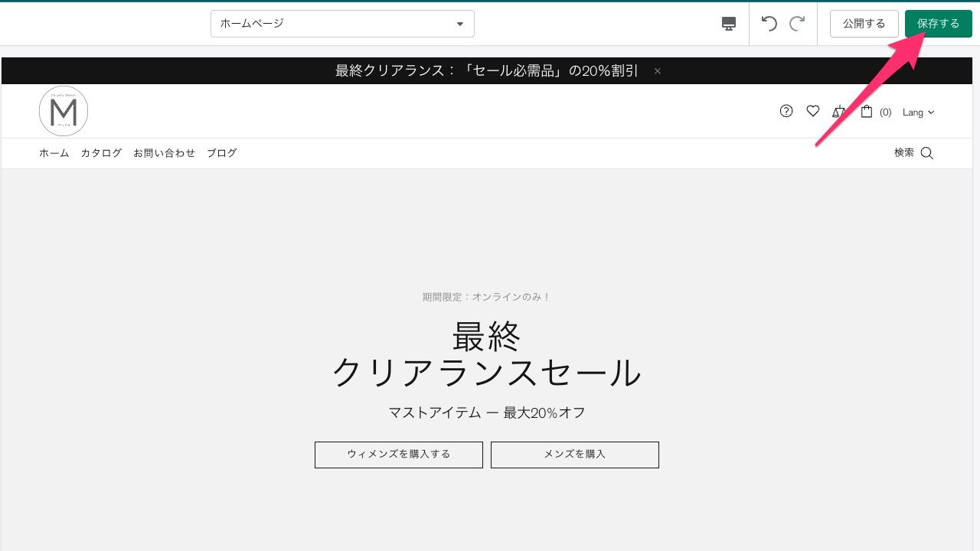The width and height of the screenshot is (980, 551).
Task: Click the メンズを購入 button
Action: point(575,455)
